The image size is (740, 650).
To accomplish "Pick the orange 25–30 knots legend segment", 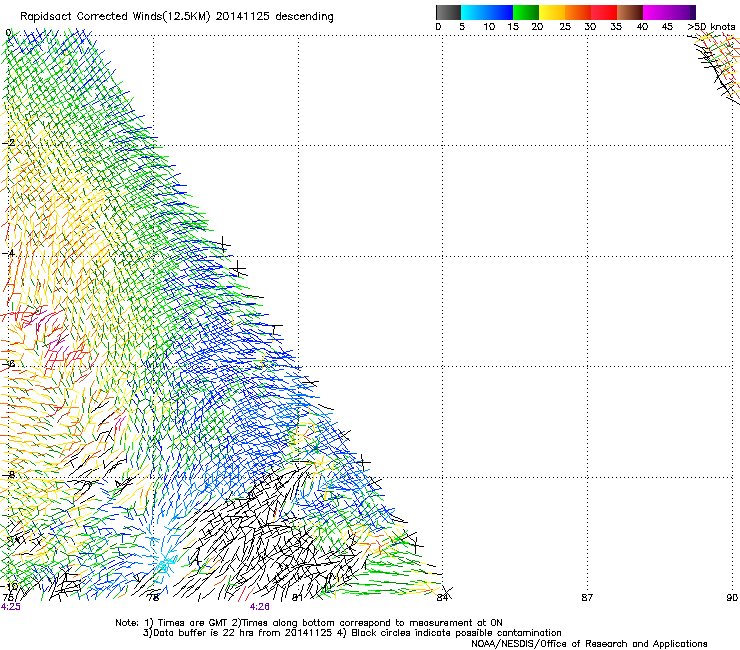I will click(x=578, y=12).
